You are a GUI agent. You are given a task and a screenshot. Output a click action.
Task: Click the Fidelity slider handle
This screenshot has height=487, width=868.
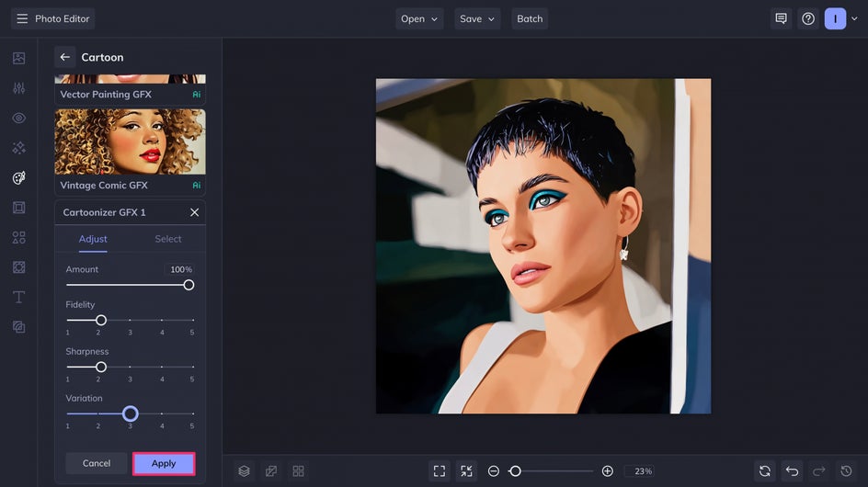[x=101, y=320]
